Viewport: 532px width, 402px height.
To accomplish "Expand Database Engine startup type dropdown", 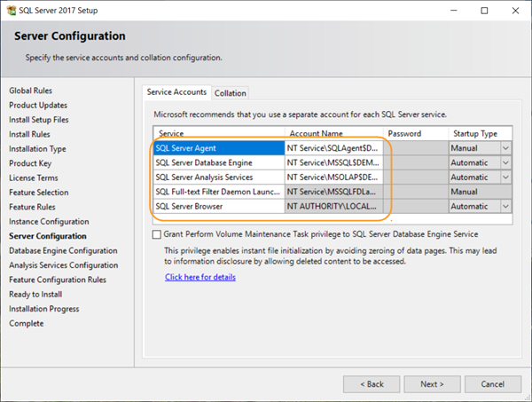I will (505, 162).
